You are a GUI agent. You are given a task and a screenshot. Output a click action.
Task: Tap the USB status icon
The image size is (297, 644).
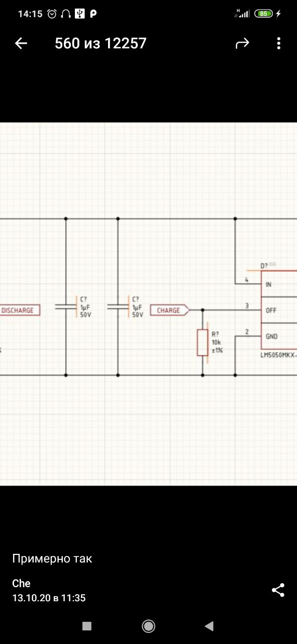[x=79, y=14]
